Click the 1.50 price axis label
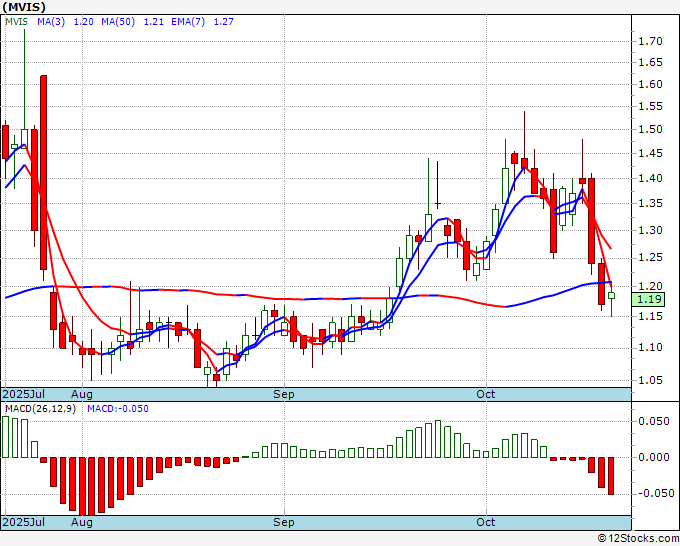The width and height of the screenshot is (680, 546). tap(650, 129)
